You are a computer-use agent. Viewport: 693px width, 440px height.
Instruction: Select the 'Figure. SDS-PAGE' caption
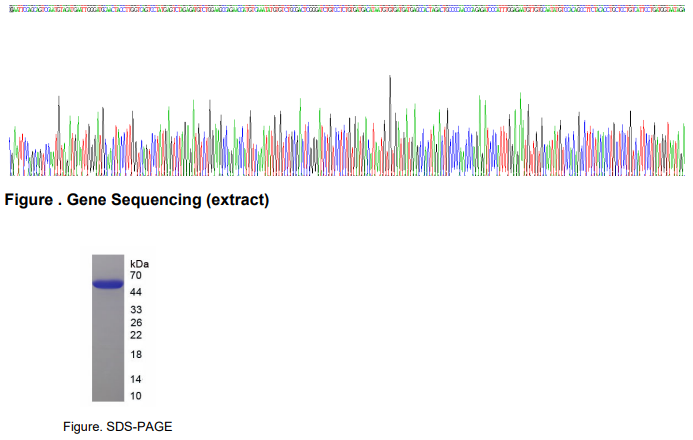[111, 427]
